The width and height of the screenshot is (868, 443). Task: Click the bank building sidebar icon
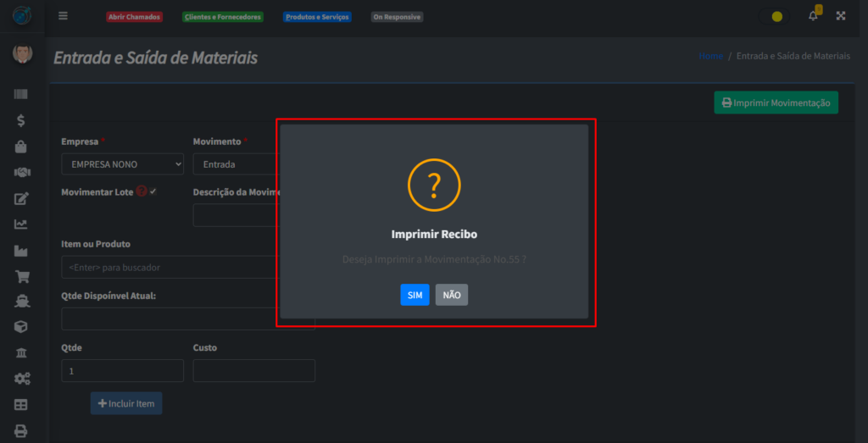coord(21,352)
